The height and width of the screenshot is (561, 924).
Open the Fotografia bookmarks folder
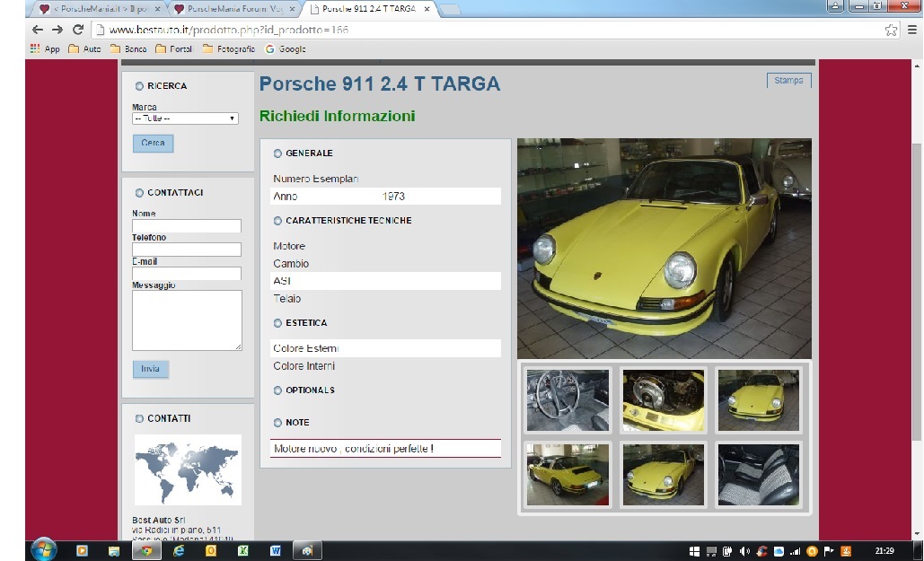(x=229, y=48)
